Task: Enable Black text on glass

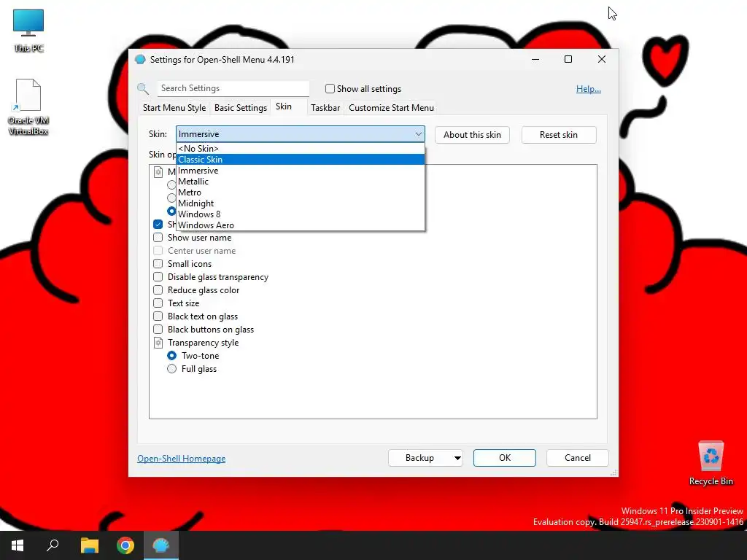Action: pyautogui.click(x=158, y=316)
